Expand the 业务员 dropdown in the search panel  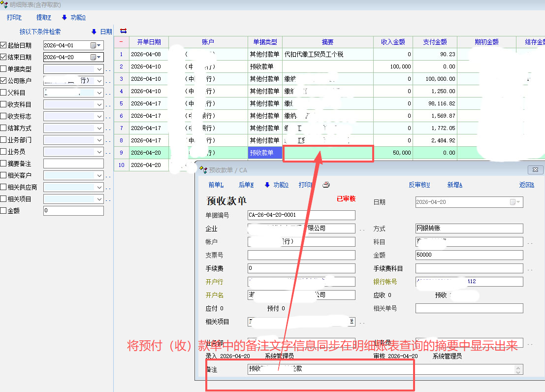[99, 152]
